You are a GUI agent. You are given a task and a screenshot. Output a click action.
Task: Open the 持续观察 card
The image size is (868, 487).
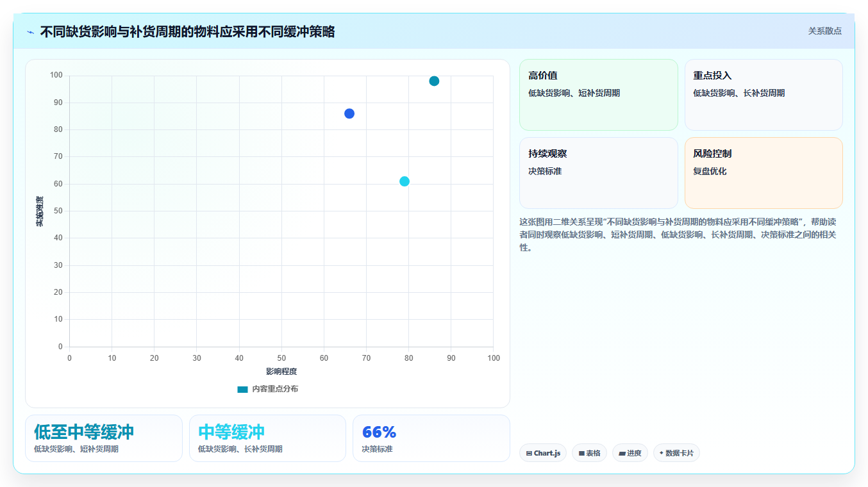pos(598,173)
